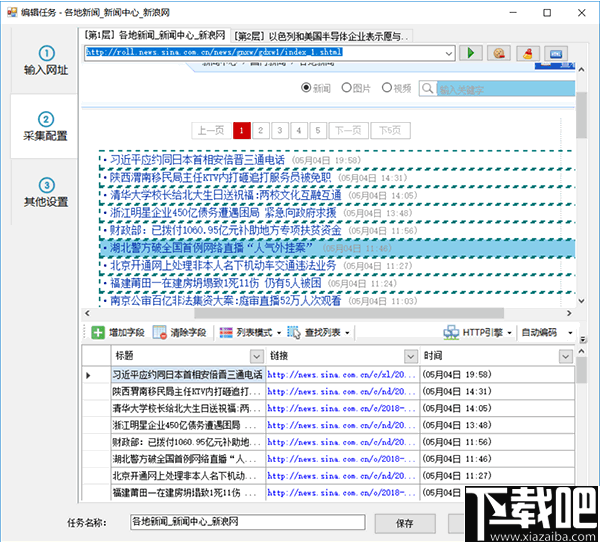Click scroll-down arrow of browser preview

(581, 301)
